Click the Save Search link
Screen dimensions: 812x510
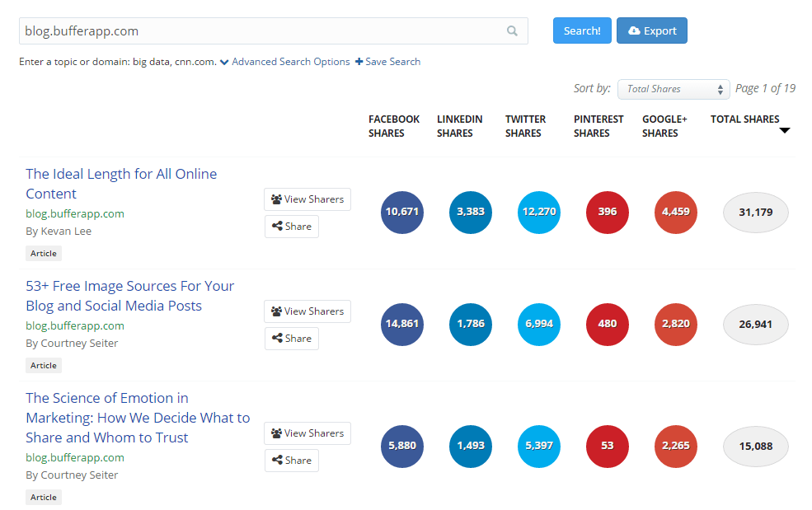coord(388,62)
